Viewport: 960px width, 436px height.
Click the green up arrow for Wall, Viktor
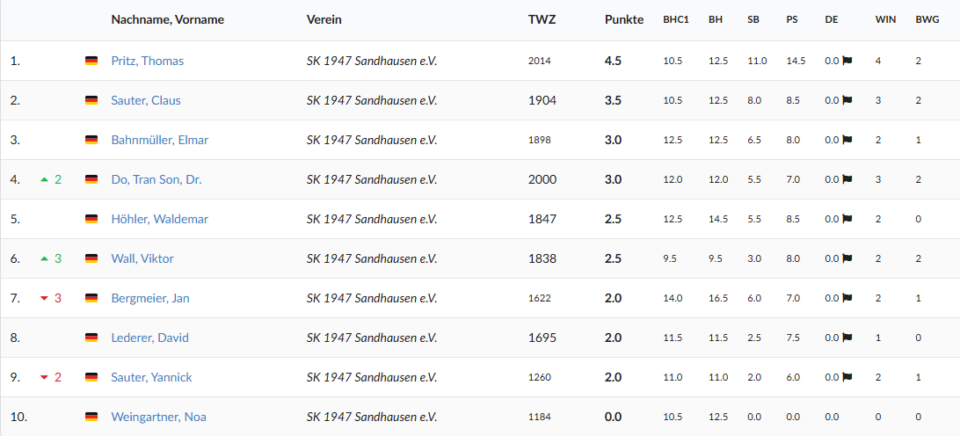click(x=44, y=259)
